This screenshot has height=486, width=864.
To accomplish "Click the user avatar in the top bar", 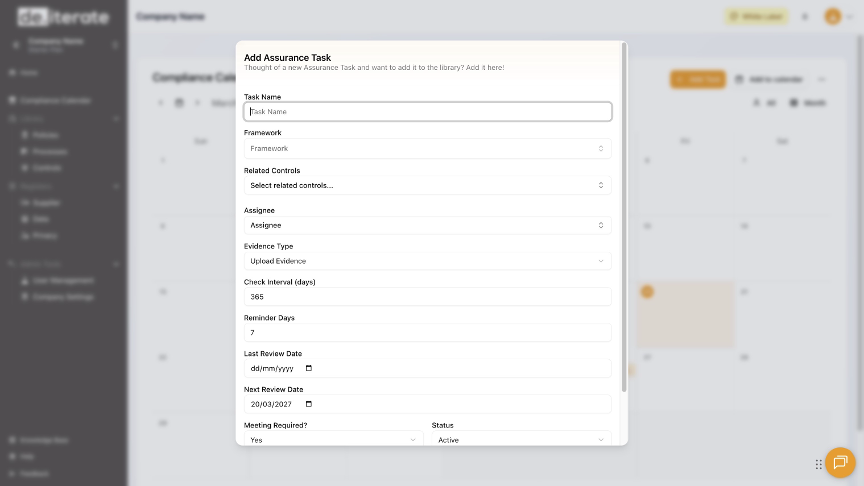I will (x=832, y=17).
